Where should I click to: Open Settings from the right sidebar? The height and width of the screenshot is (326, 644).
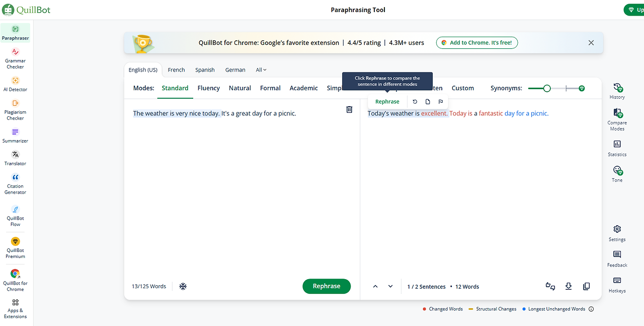[x=617, y=233]
